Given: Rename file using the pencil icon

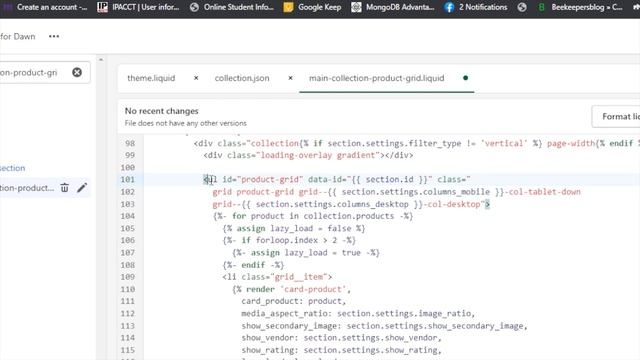Looking at the screenshot, I should click(x=82, y=188).
